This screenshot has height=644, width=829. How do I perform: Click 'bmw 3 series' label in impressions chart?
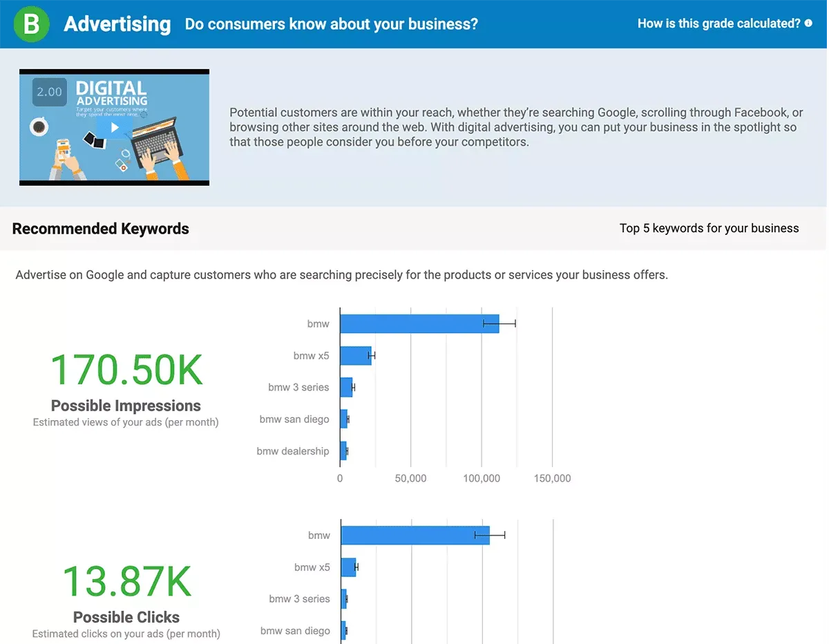[298, 387]
